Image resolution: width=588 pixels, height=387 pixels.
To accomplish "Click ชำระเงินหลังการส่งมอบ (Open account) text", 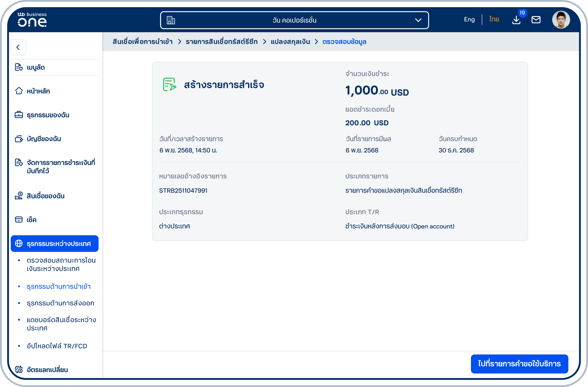I will [400, 226].
